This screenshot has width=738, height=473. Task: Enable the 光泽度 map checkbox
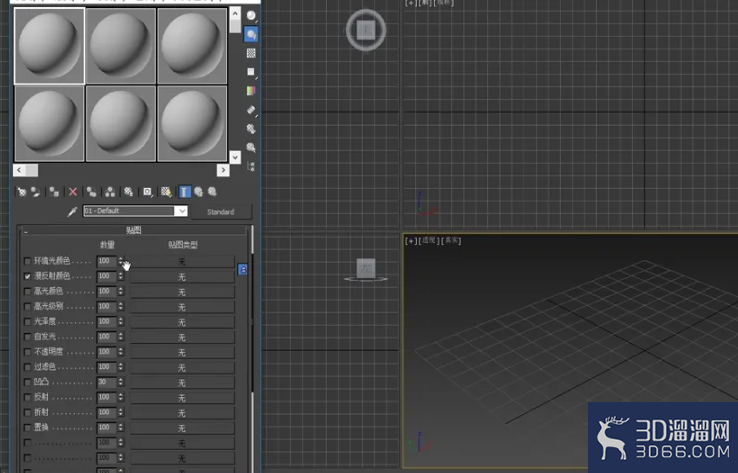27,321
